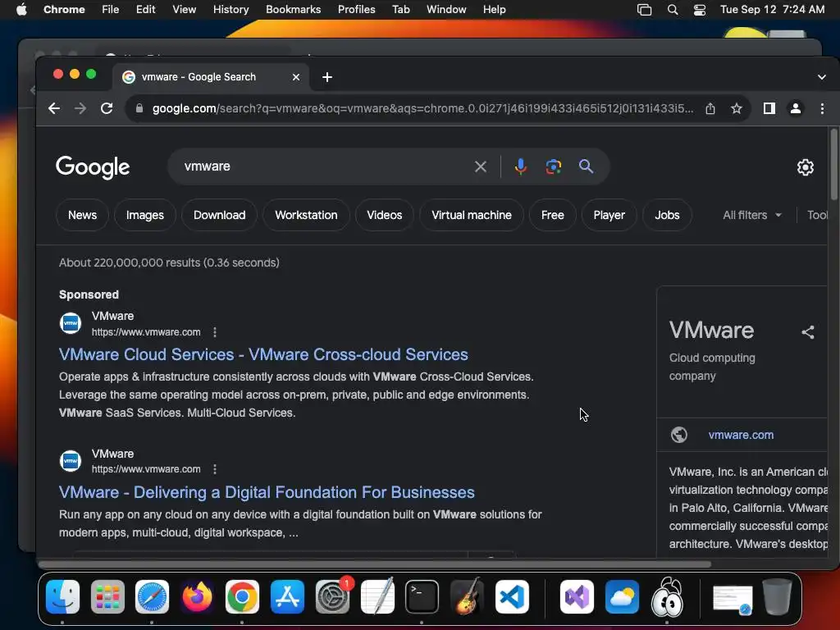Start voice search with microphone icon
The width and height of the screenshot is (840, 630).
(x=520, y=167)
